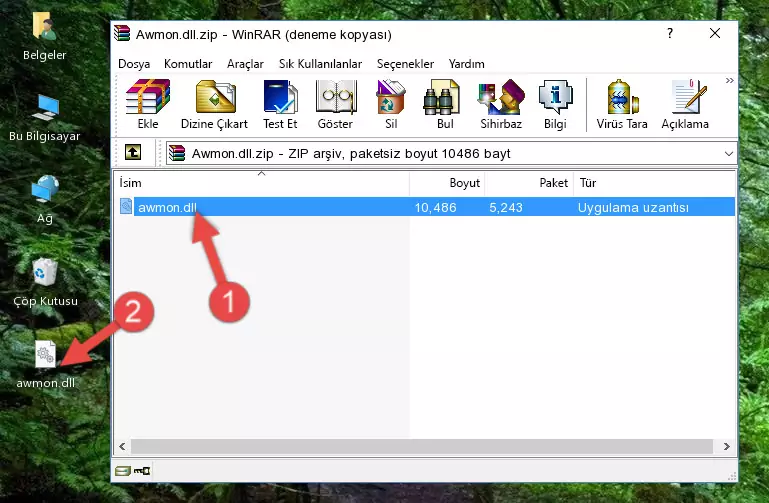Screen dimensions: 769x503
Task: Expand toolbar overflow chevron
Action: [x=729, y=80]
